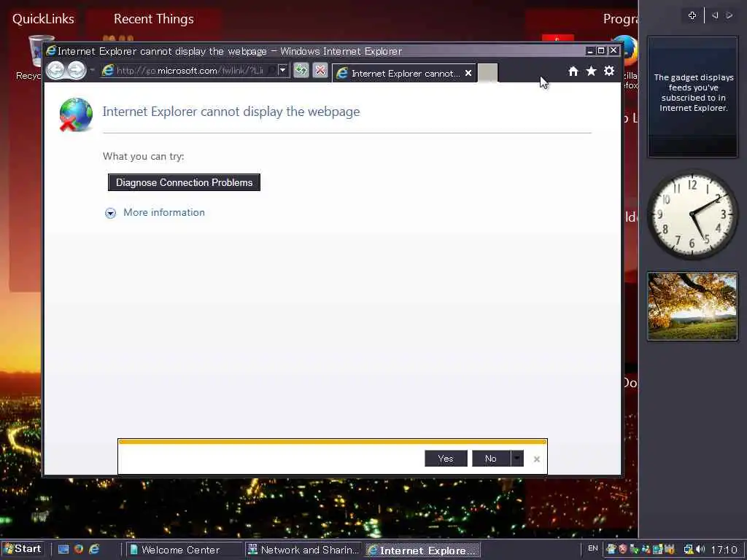Click the analog clock gadget
The image size is (747, 560).
click(692, 215)
